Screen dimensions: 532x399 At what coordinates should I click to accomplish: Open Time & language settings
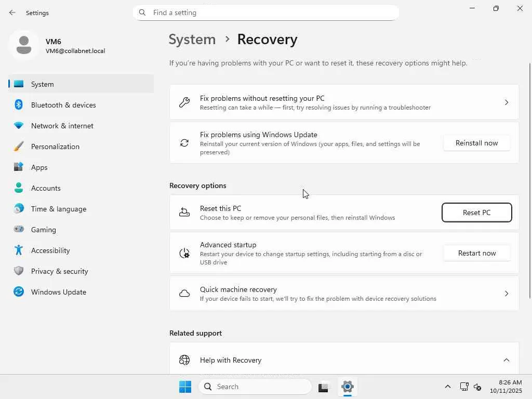pyautogui.click(x=81, y=209)
